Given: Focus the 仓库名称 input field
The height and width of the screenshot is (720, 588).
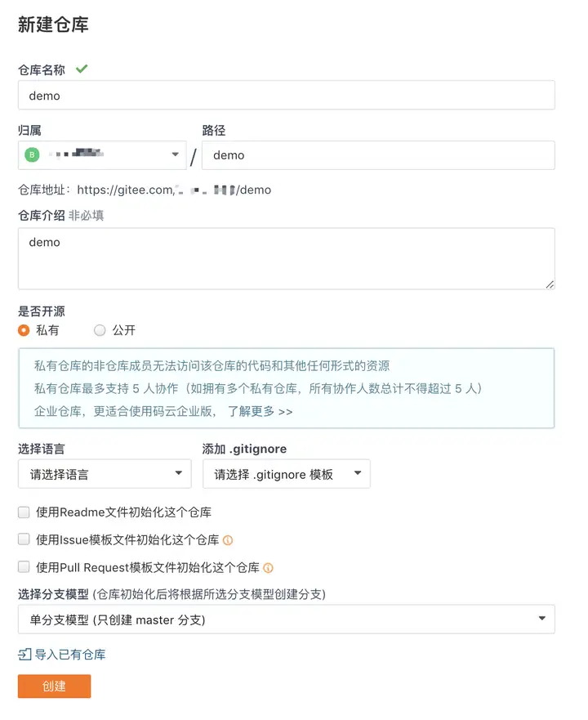Looking at the screenshot, I should point(287,95).
